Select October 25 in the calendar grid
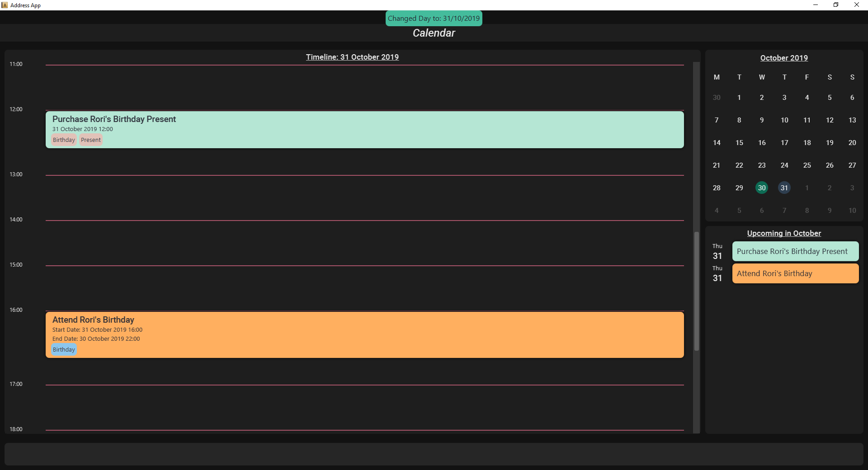The height and width of the screenshot is (470, 868). click(807, 165)
